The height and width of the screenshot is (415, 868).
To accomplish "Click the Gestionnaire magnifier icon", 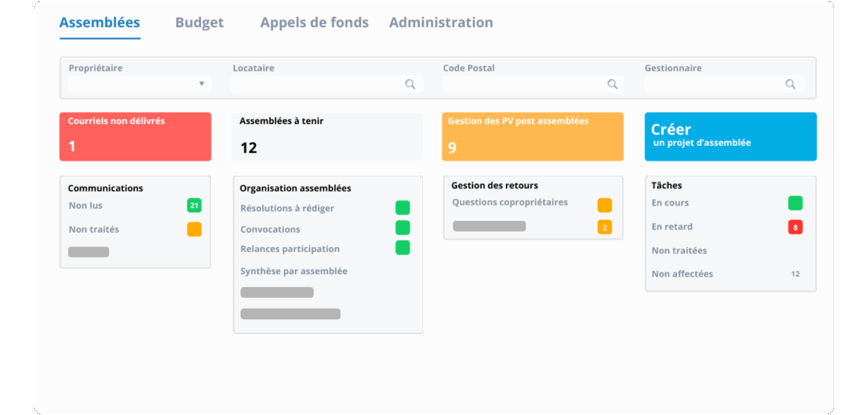I will (791, 84).
